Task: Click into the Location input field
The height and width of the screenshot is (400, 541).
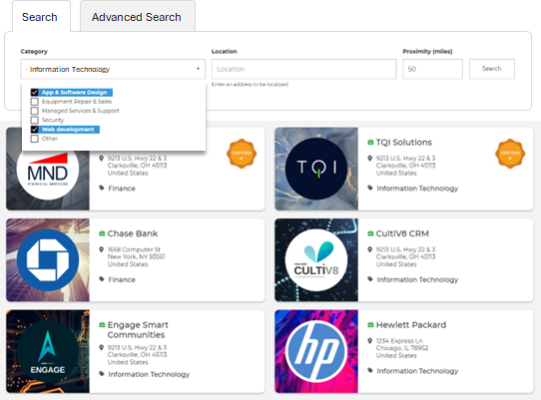Action: click(304, 69)
